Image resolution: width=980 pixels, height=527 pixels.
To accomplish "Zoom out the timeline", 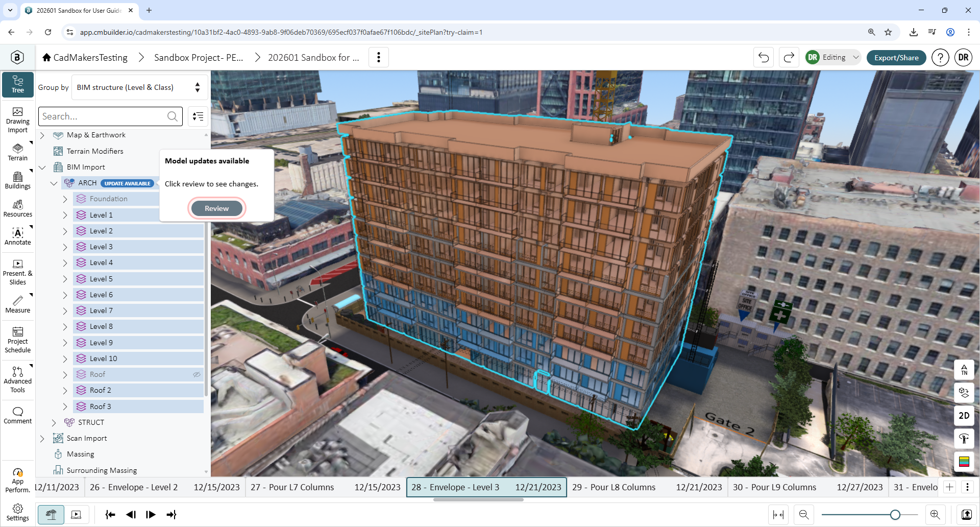I will (804, 515).
